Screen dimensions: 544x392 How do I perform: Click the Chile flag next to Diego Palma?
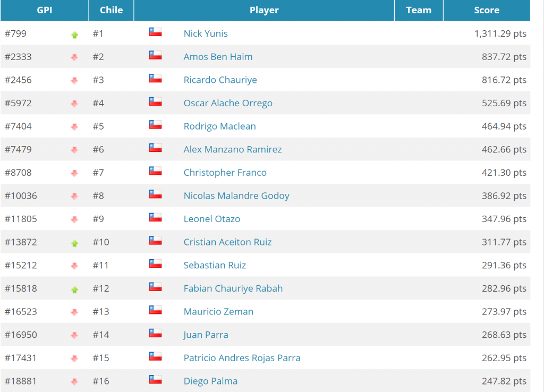point(156,379)
